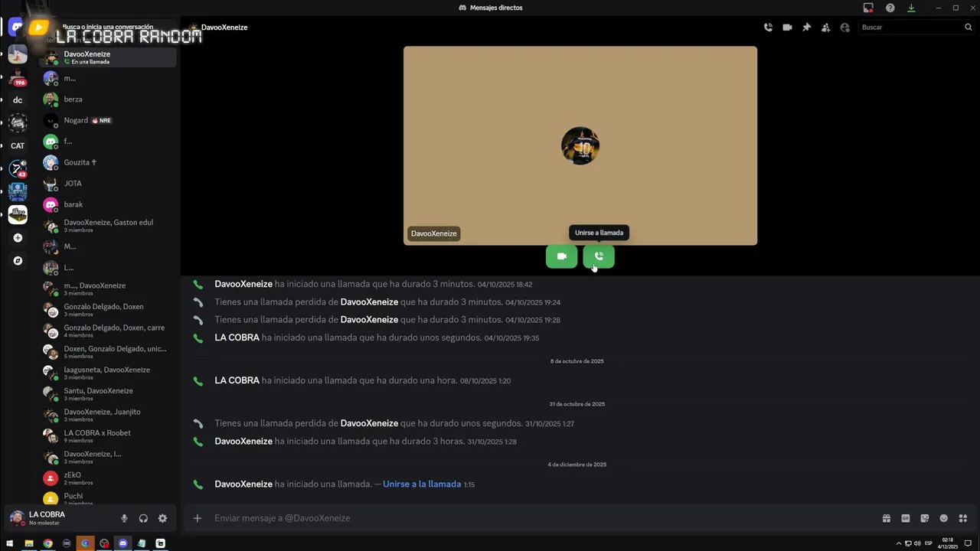Open the 'CAT' server

tap(18, 146)
